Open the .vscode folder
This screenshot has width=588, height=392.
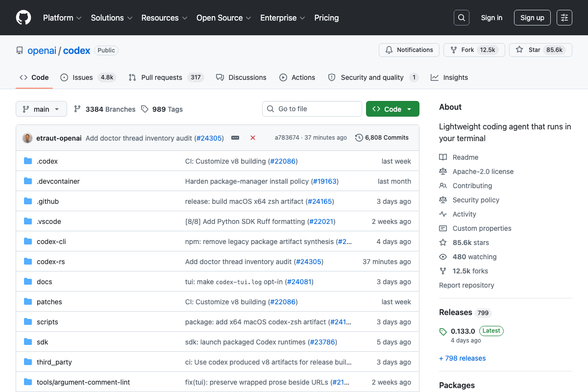49,221
